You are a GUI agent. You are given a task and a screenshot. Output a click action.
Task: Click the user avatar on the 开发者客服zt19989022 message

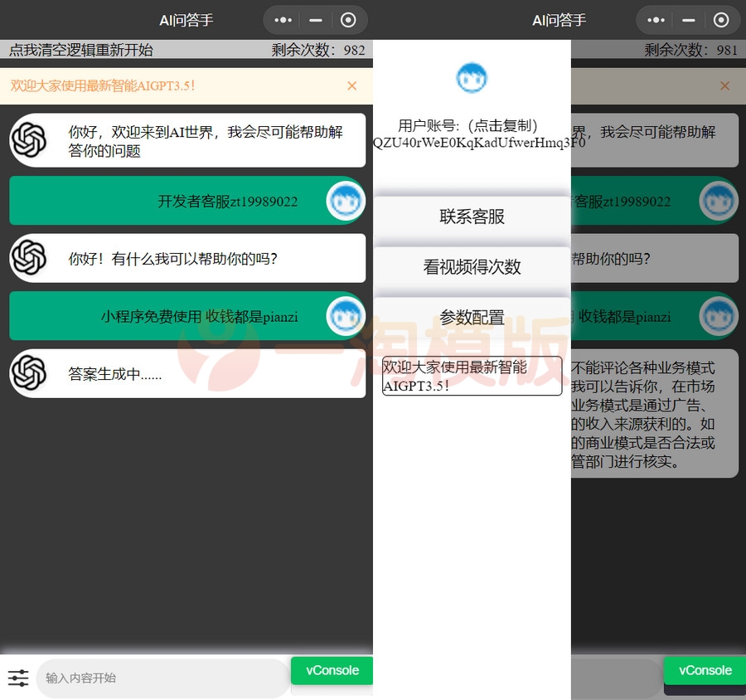pyautogui.click(x=346, y=201)
